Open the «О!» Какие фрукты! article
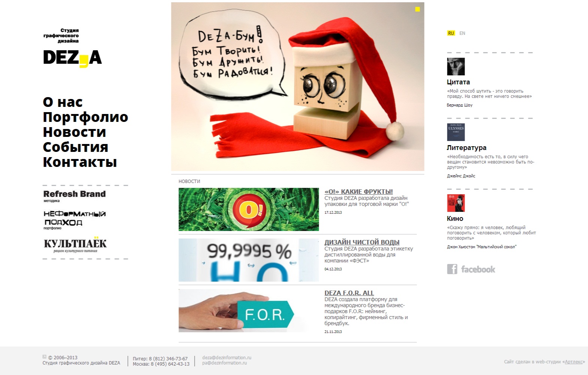Image resolution: width=588 pixels, height=375 pixels. [x=358, y=192]
